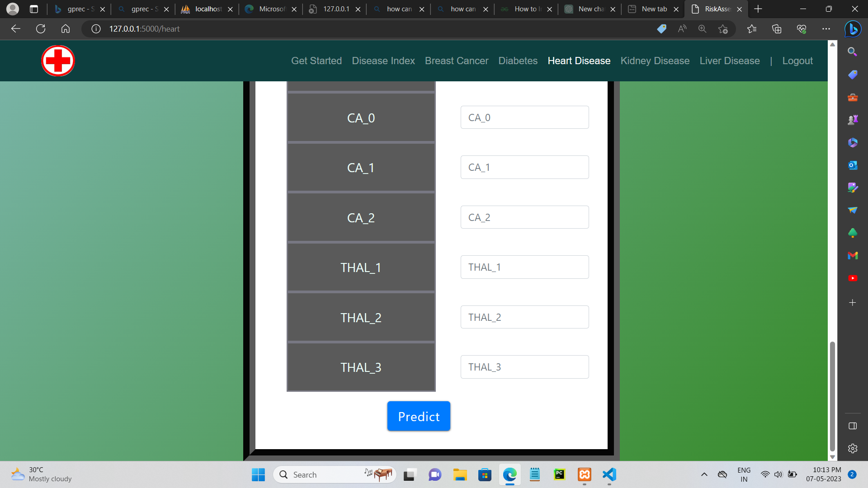868x488 pixels.
Task: Switch to the localhost browser tab
Action: click(207, 9)
